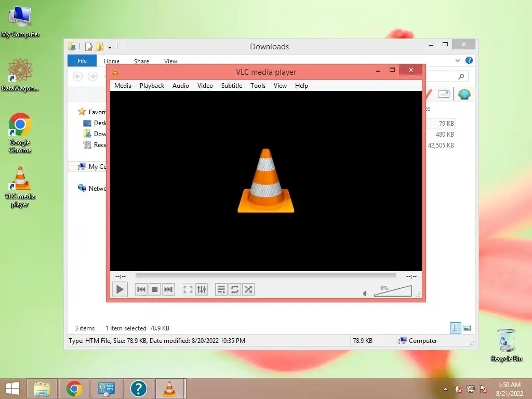Open Control Panel taskbar icon
Viewport: 532px width, 399px height.
click(106, 389)
